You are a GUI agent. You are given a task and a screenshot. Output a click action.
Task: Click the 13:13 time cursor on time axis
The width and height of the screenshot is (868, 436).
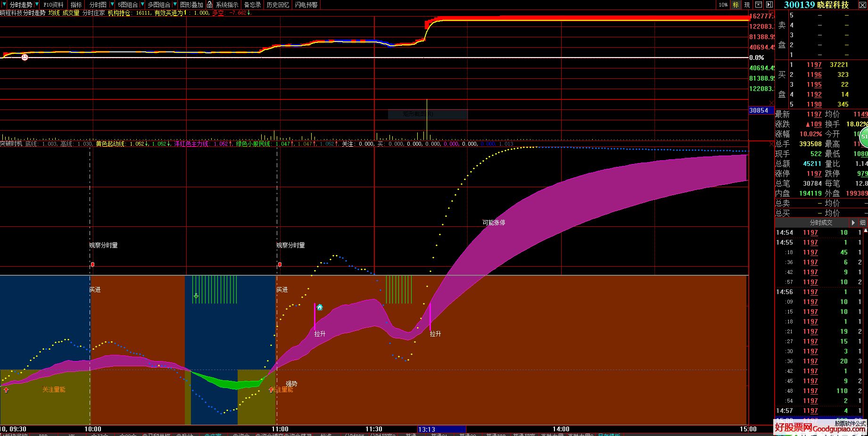427,429
